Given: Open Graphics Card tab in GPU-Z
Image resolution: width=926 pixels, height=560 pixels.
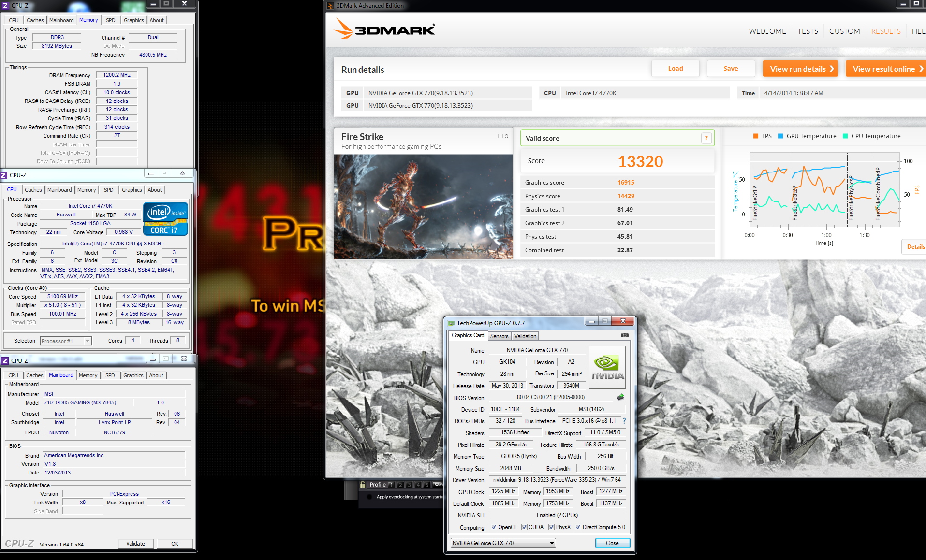Looking at the screenshot, I should (468, 335).
